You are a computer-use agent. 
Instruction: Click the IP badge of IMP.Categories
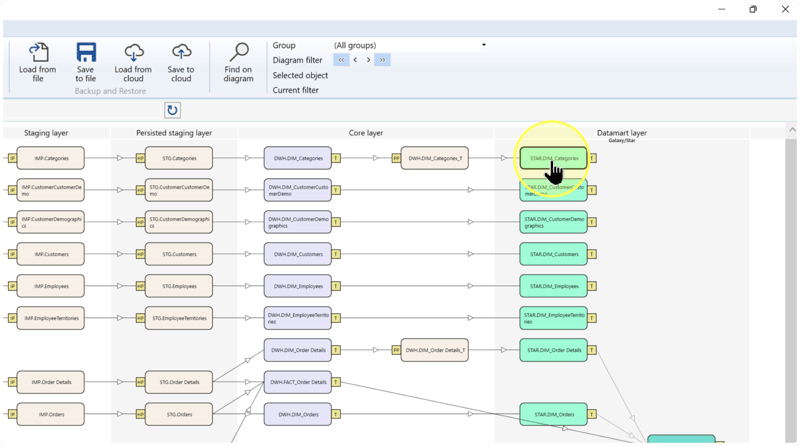(12, 158)
